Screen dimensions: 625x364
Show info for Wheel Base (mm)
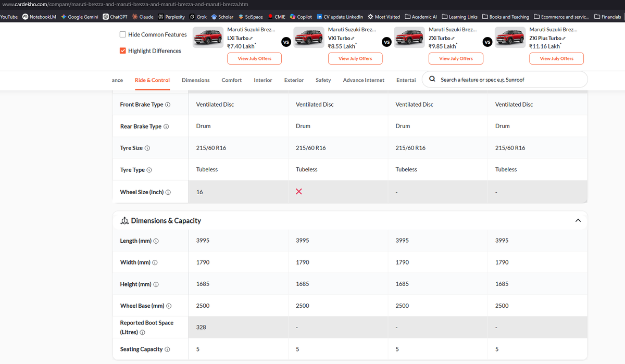point(169,306)
